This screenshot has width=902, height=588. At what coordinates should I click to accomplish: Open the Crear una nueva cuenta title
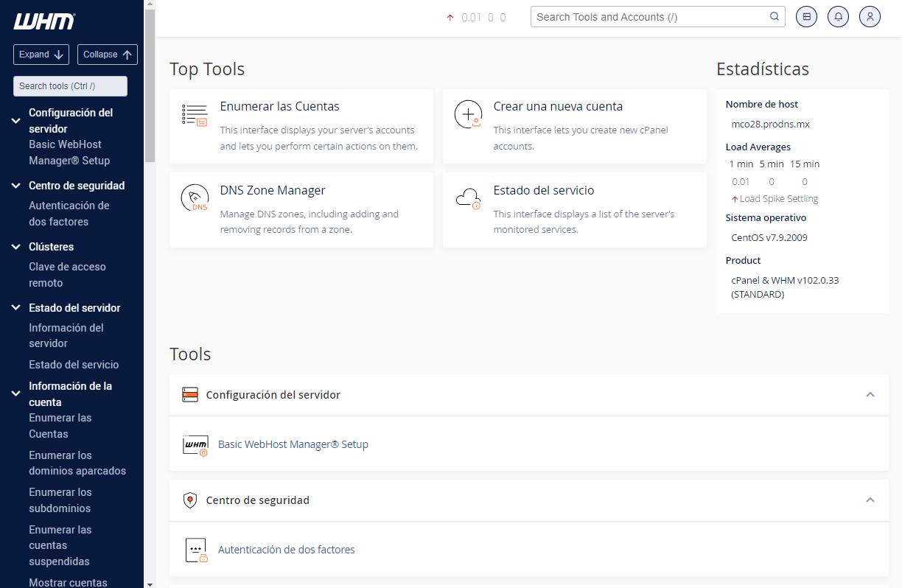(x=558, y=107)
